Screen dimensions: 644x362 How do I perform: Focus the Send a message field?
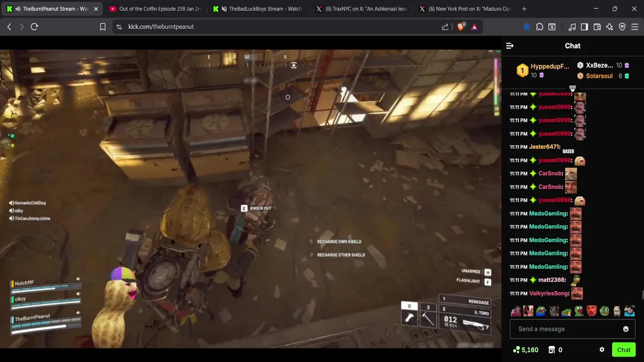point(573,329)
